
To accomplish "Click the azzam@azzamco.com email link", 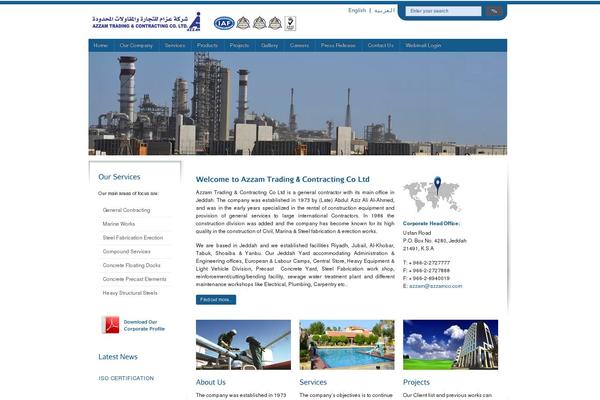I will 435,286.
